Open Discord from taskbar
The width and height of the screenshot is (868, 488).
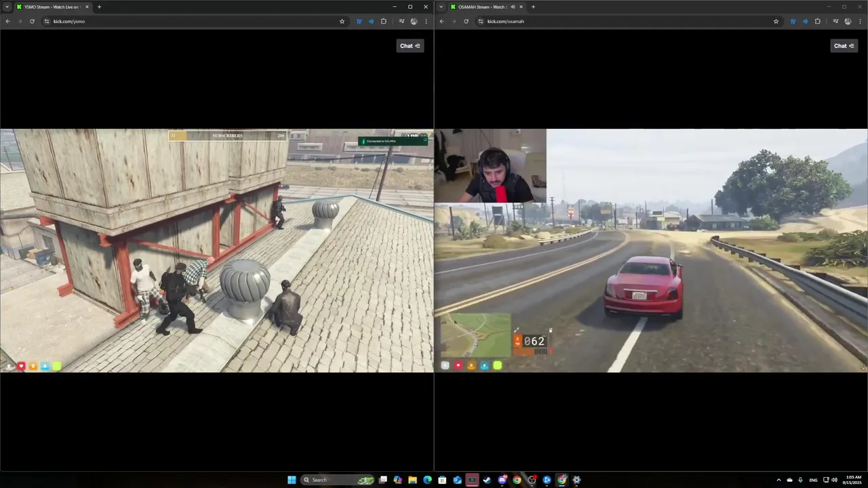[502, 480]
